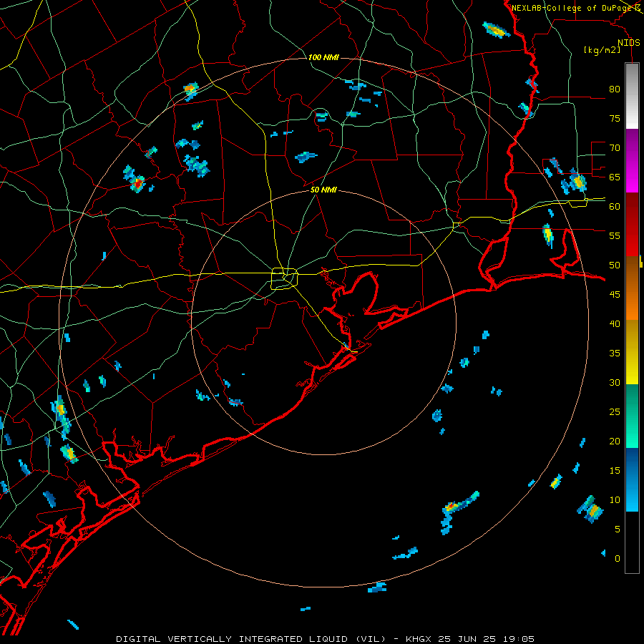Click the "55" value on the legend scale
The width and height of the screenshot is (644, 644).
coord(615,235)
